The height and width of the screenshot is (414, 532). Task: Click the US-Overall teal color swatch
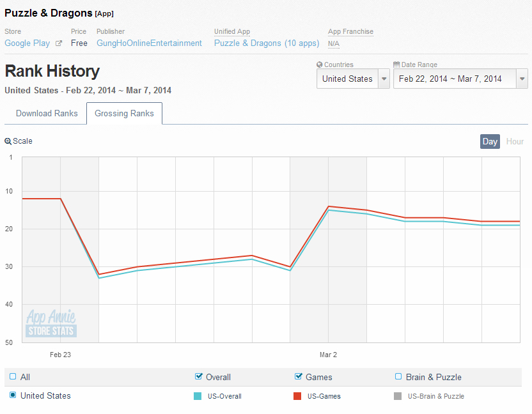[198, 396]
